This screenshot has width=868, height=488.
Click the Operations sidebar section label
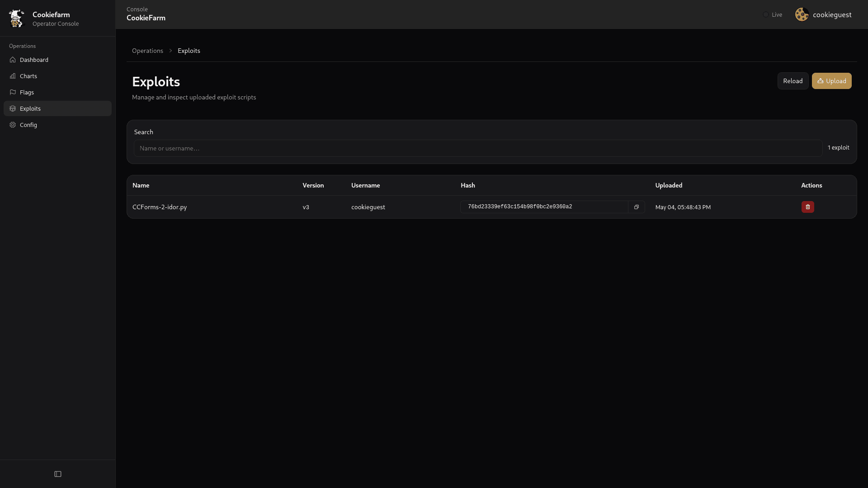(x=22, y=46)
